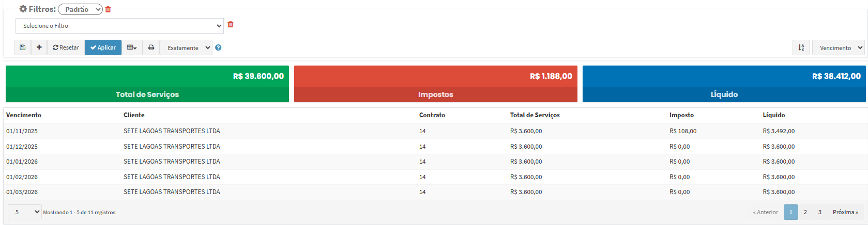Go to page 2 of results
Image resolution: width=868 pixels, height=225 pixels.
[x=805, y=212]
